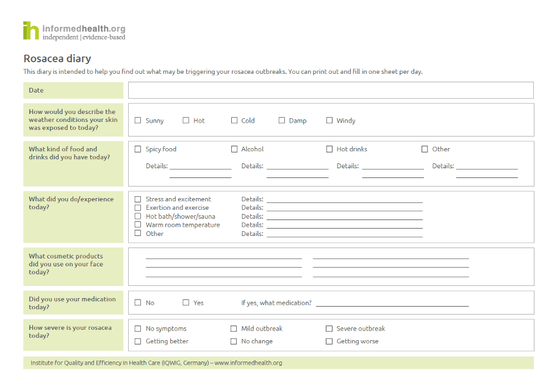Select Hot bath/shower/sauna checkbox

coord(138,216)
